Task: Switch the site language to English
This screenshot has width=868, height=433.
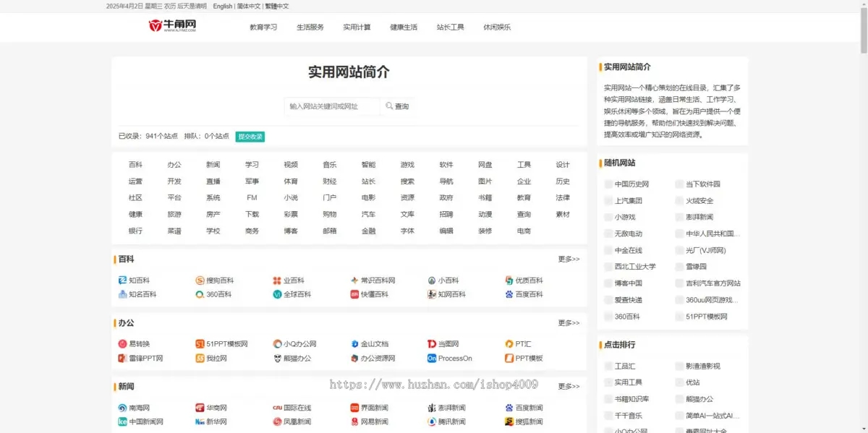Action: coord(223,6)
